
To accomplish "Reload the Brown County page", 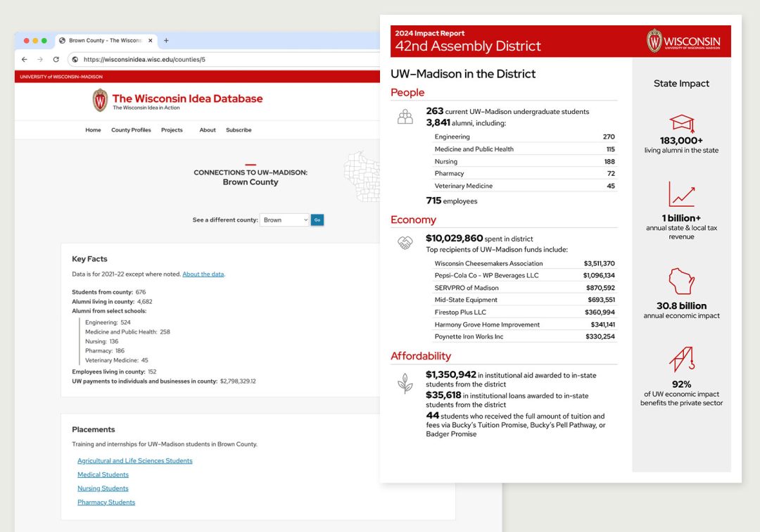I will point(56,59).
